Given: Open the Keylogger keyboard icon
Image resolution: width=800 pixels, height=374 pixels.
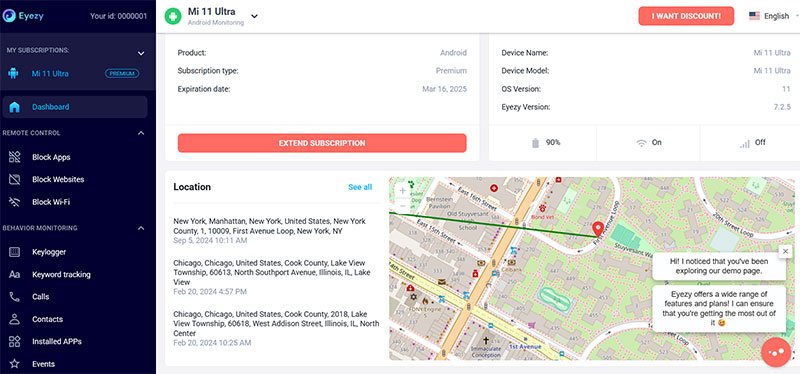Looking at the screenshot, I should click(x=15, y=252).
